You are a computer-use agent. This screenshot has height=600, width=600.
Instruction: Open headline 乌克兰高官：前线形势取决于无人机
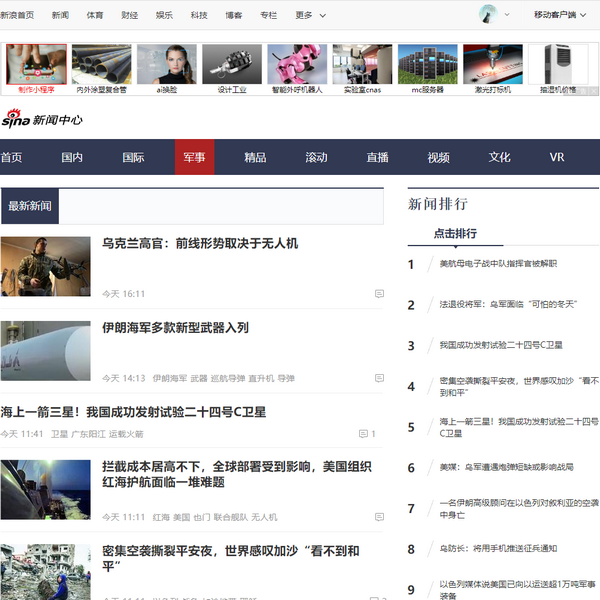pos(200,243)
